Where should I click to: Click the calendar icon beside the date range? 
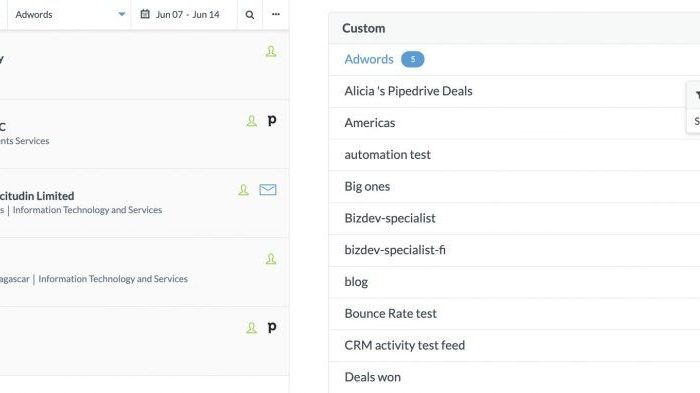pyautogui.click(x=145, y=14)
